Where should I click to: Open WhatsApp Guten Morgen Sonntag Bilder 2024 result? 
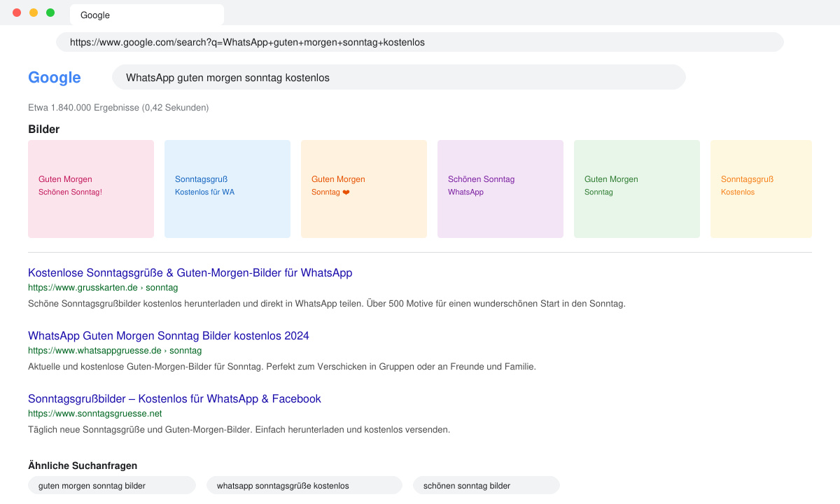pos(168,336)
